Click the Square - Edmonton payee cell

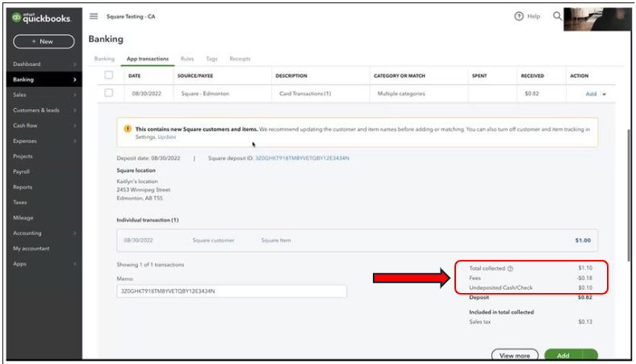pyautogui.click(x=205, y=94)
